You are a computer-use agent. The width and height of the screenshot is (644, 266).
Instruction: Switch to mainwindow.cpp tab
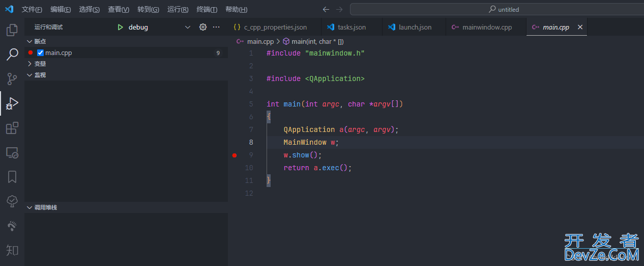pyautogui.click(x=486, y=27)
